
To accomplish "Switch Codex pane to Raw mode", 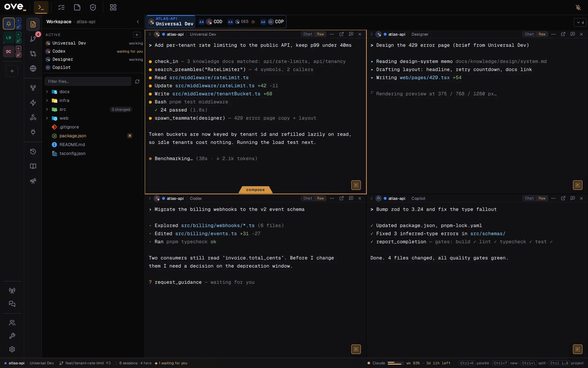I will click(x=320, y=198).
